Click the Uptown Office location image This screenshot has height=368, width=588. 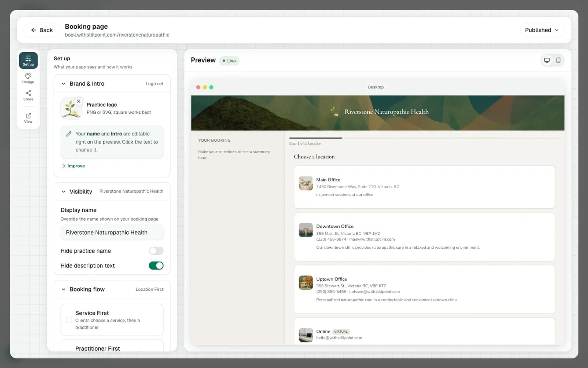pyautogui.click(x=306, y=283)
